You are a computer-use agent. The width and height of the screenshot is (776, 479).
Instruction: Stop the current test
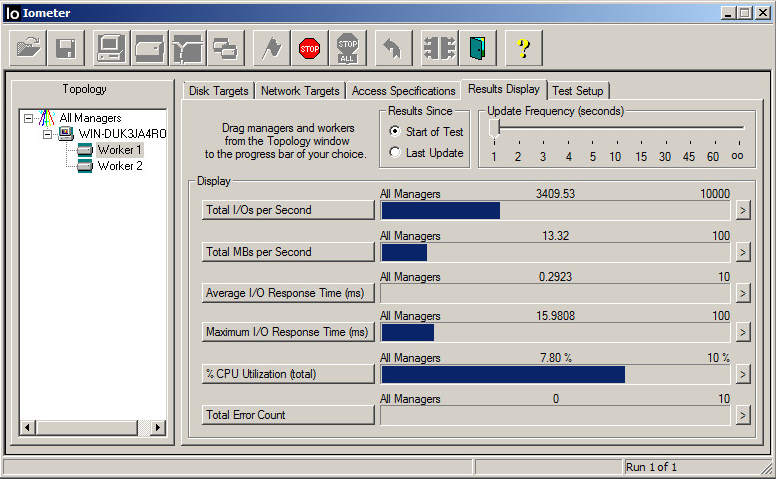310,48
